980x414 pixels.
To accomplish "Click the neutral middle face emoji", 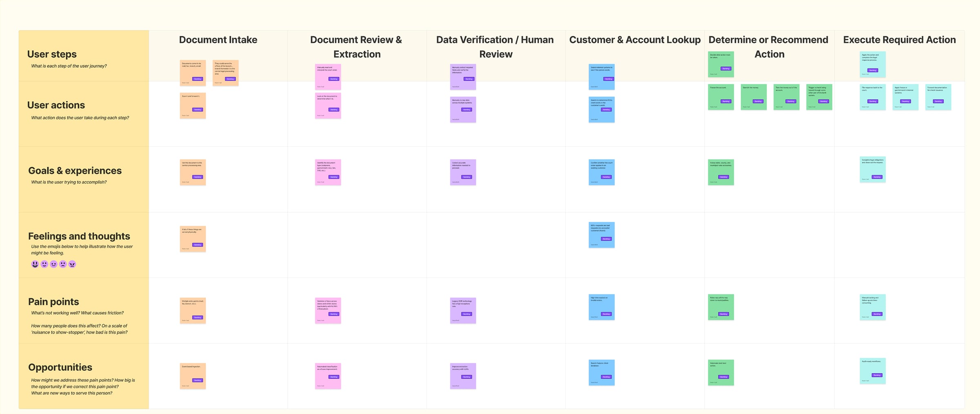I will [53, 264].
